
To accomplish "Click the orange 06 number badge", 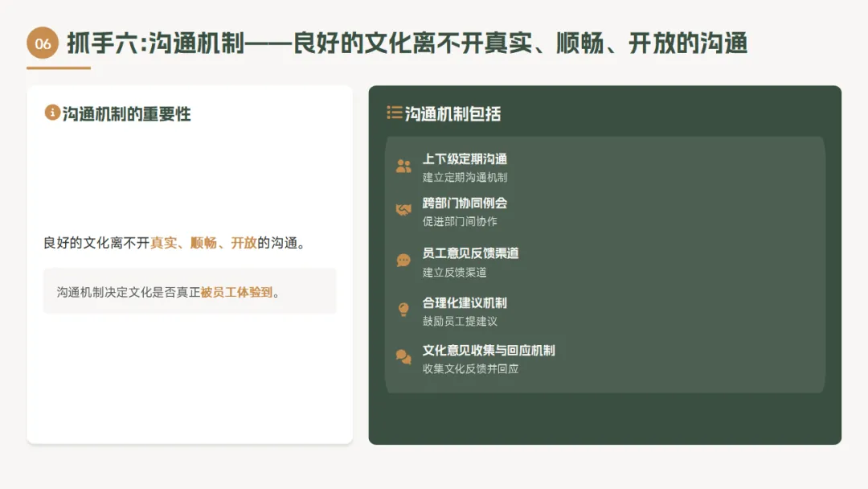I will [43, 43].
